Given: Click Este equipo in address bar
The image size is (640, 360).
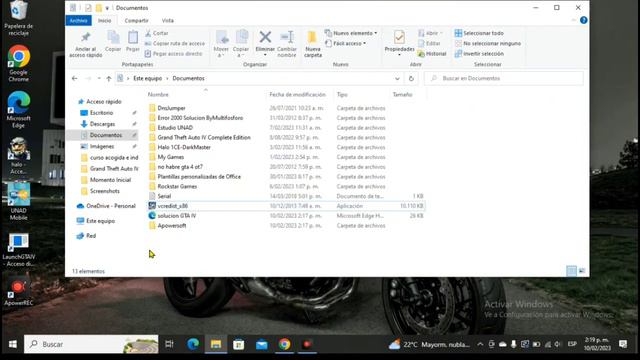Looking at the screenshot, I should click(147, 78).
